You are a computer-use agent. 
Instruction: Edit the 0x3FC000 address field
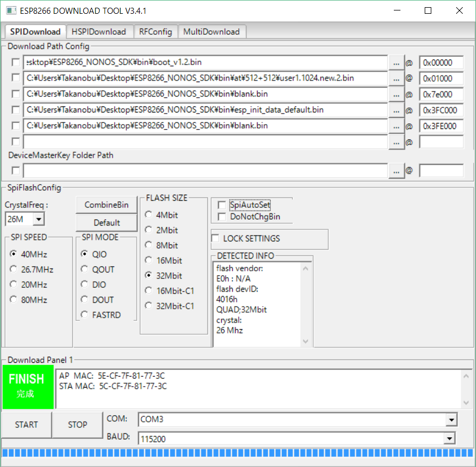coord(441,110)
